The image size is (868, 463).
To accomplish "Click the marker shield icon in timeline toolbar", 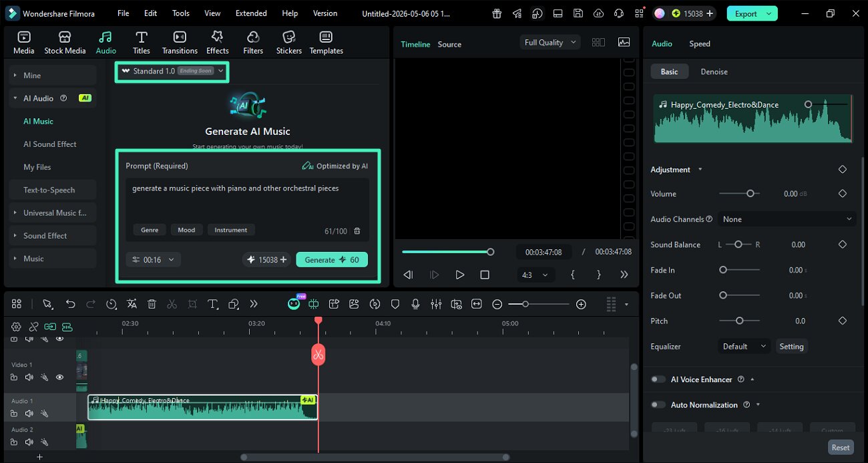I will 395,304.
